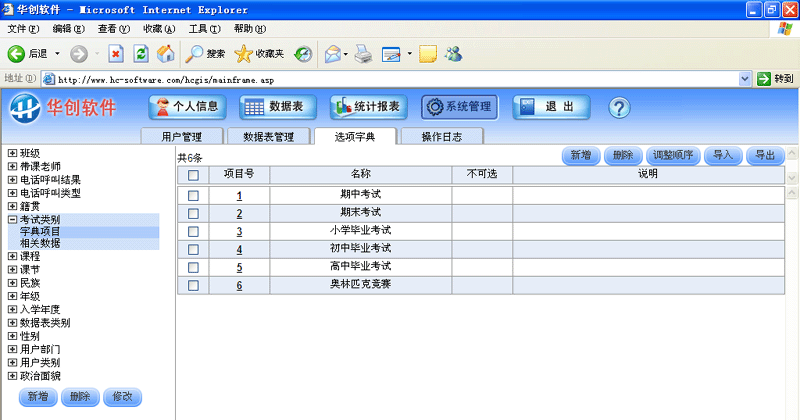Viewport: 800px width, 420px height.
Task: Expand the 政治面貌 tree node
Action: pyautogui.click(x=12, y=376)
